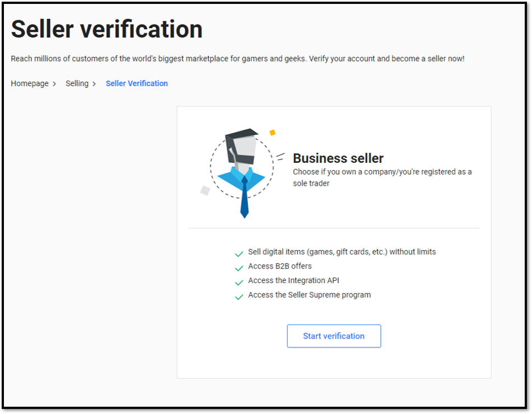Select the Seller Verification breadcrumb item

pos(137,83)
